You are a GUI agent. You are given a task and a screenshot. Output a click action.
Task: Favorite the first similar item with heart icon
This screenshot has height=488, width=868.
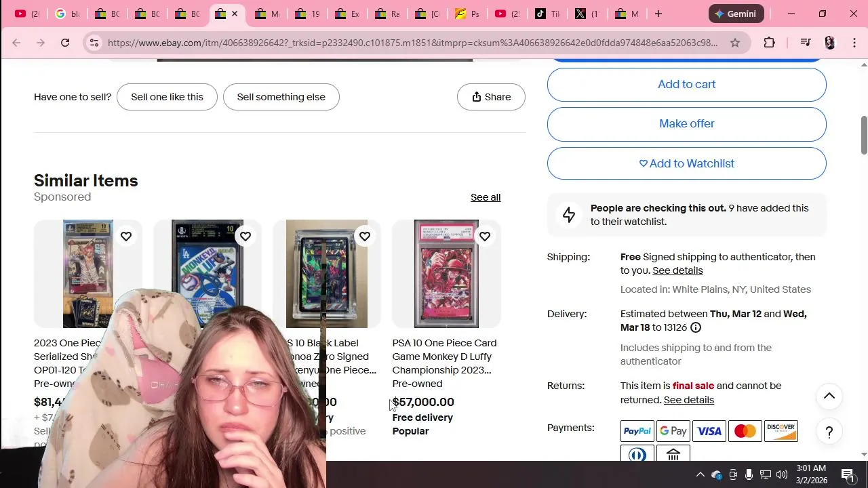click(x=126, y=237)
